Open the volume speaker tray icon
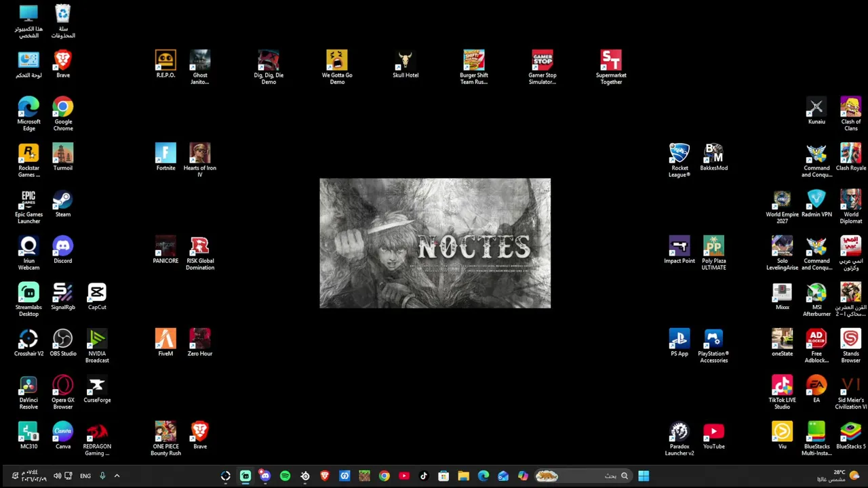The height and width of the screenshot is (488, 868). pyautogui.click(x=57, y=476)
